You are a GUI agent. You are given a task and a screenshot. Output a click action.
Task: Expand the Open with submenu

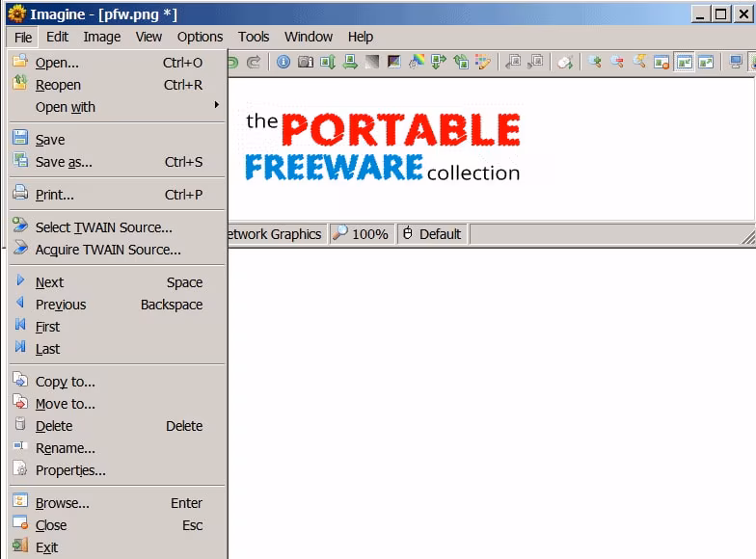[118, 107]
